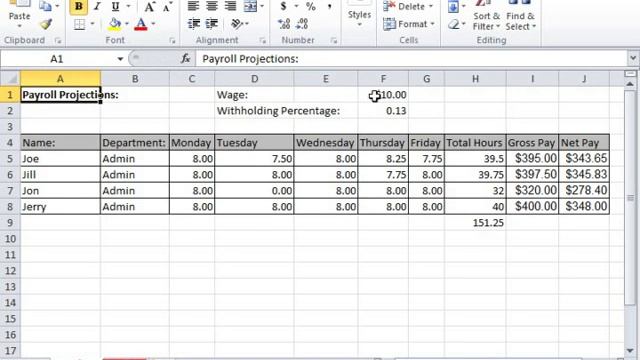Select Joe's Gross Pay $395.00 cell
The image size is (640, 360).
532,158
